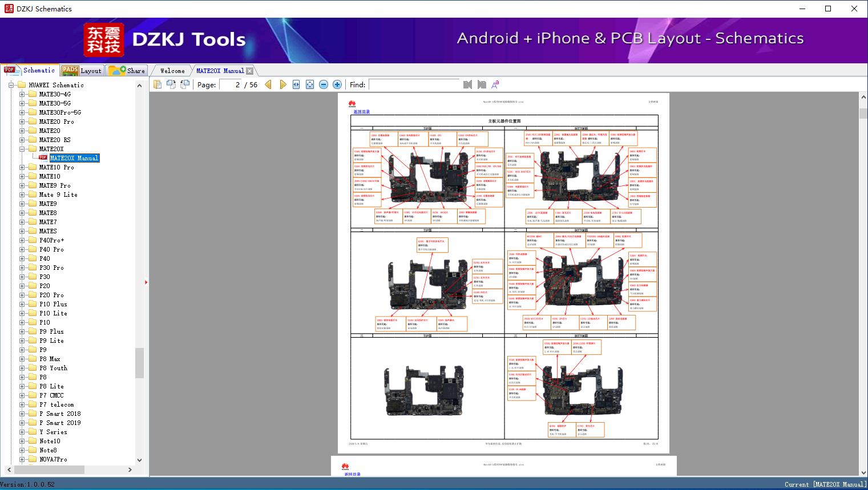Image resolution: width=868 pixels, height=490 pixels.
Task: Click the tree vertical scrollbar thumb
Action: (139, 363)
